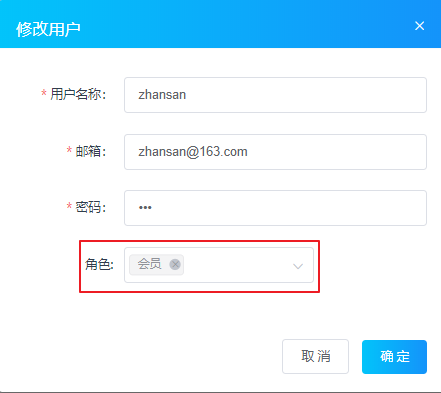Screen dimensions: 441x393
Task: Click the zhansan@163.com email text
Action: 193,152
